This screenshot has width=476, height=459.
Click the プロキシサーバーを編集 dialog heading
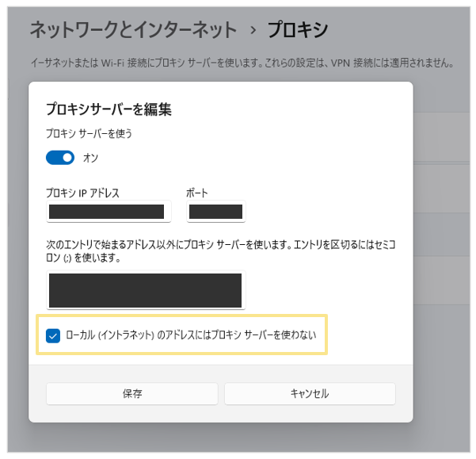click(109, 109)
